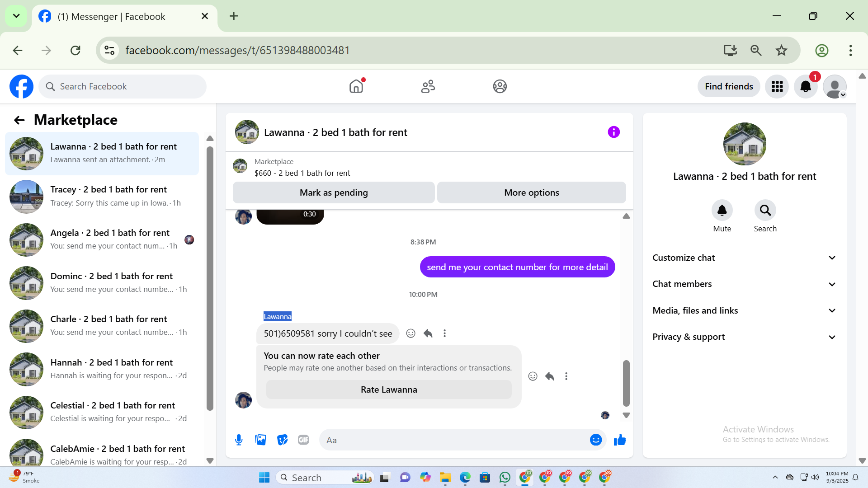Open Lawanna's sender name in the chat

click(x=278, y=316)
